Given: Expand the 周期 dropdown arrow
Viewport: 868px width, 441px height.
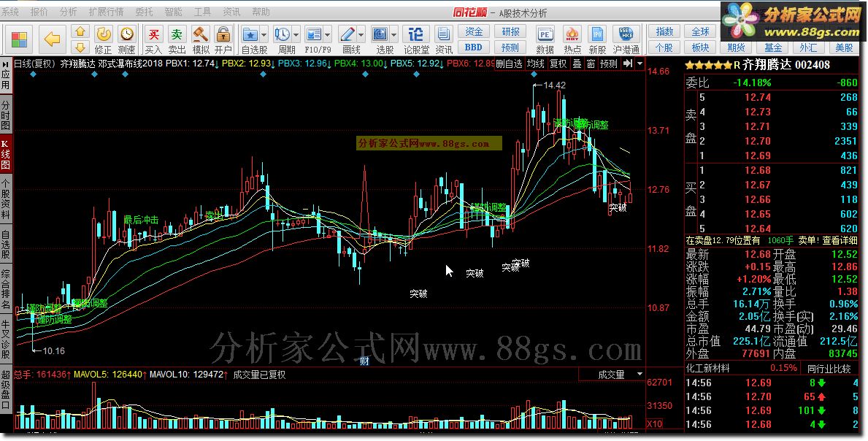Looking at the screenshot, I should coord(296,36).
